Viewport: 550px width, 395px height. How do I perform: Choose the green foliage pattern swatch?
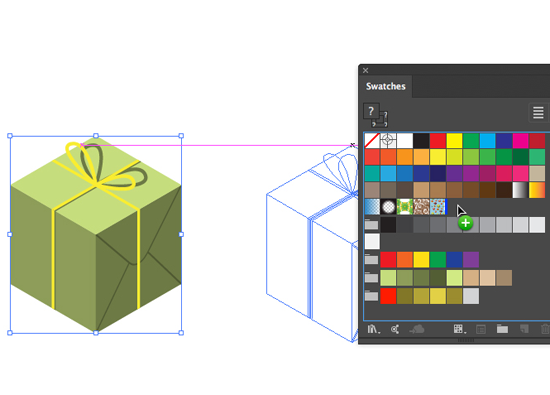coord(405,207)
